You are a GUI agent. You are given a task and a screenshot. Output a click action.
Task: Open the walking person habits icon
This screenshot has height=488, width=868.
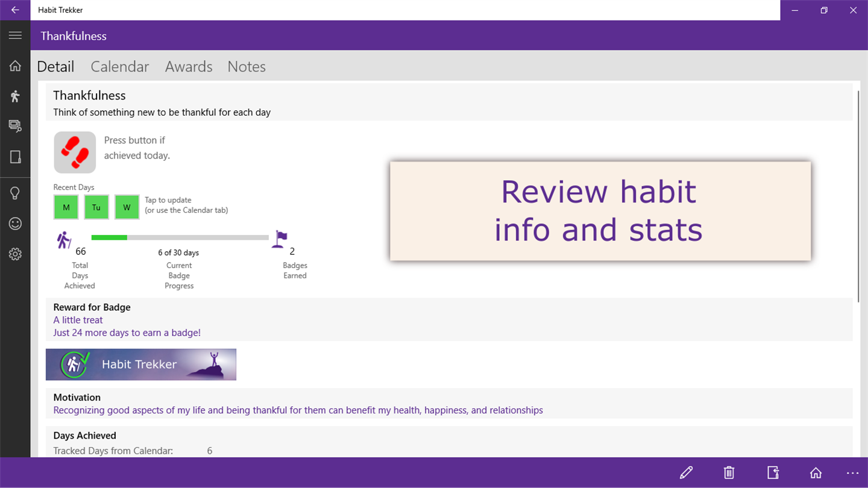point(15,96)
